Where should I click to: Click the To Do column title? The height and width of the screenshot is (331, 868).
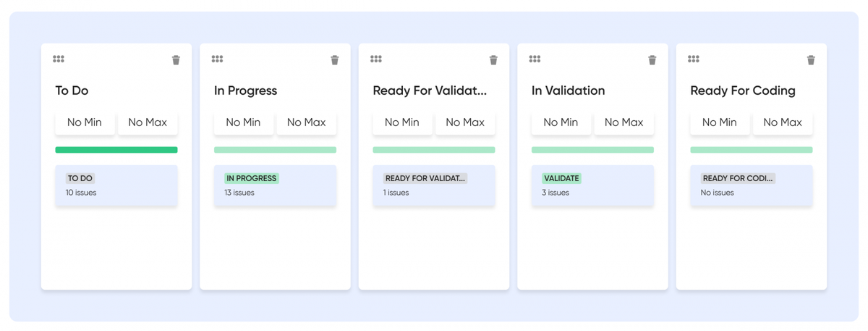click(72, 91)
